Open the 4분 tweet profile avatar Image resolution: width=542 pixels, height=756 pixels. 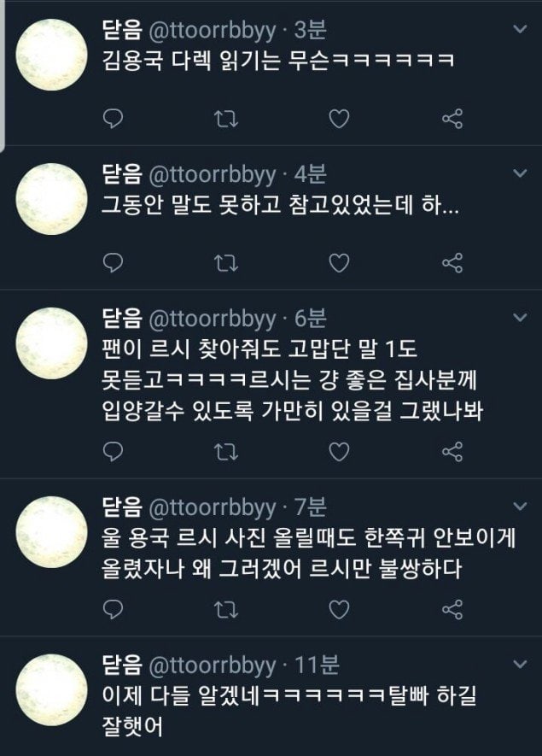(x=52, y=198)
